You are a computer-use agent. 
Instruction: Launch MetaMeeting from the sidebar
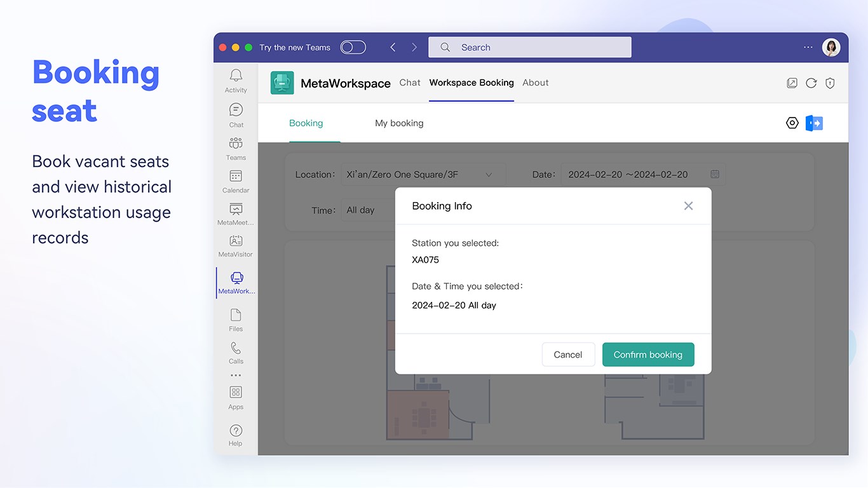(236, 214)
